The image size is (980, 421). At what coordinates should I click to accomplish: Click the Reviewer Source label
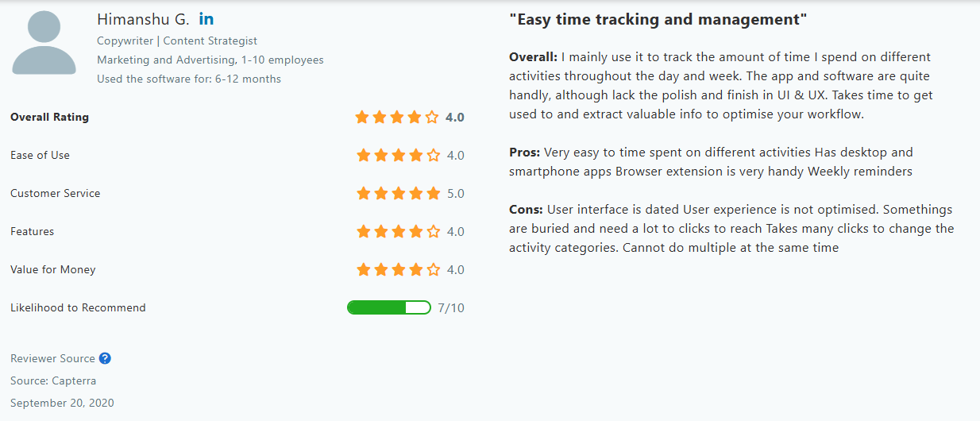click(x=52, y=358)
